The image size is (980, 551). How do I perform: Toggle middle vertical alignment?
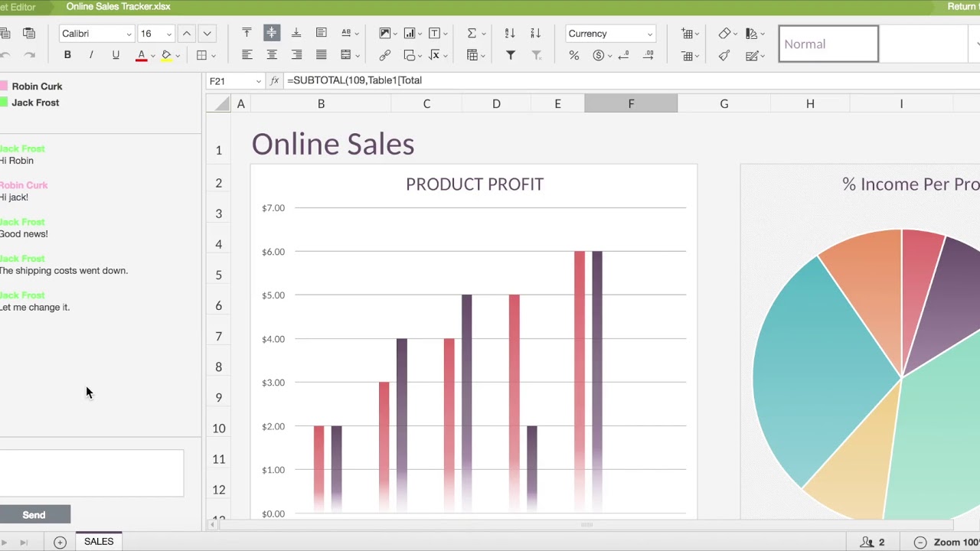click(272, 33)
